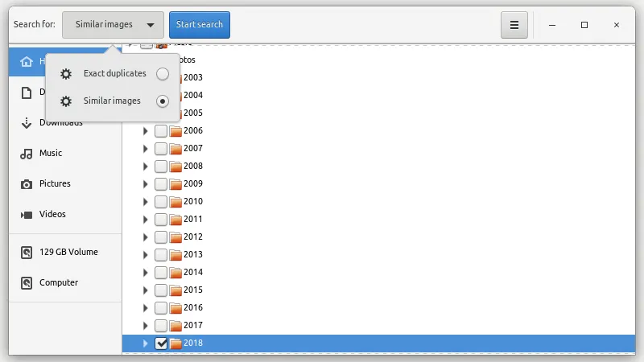Expand the 2017 folder tree arrow
This screenshot has width=644, height=362.
[146, 326]
